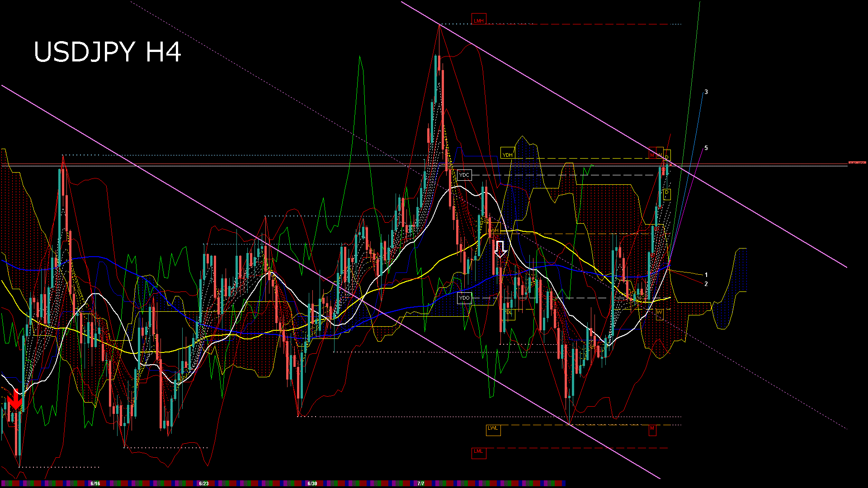Click the 7/7 date marker

[421, 483]
